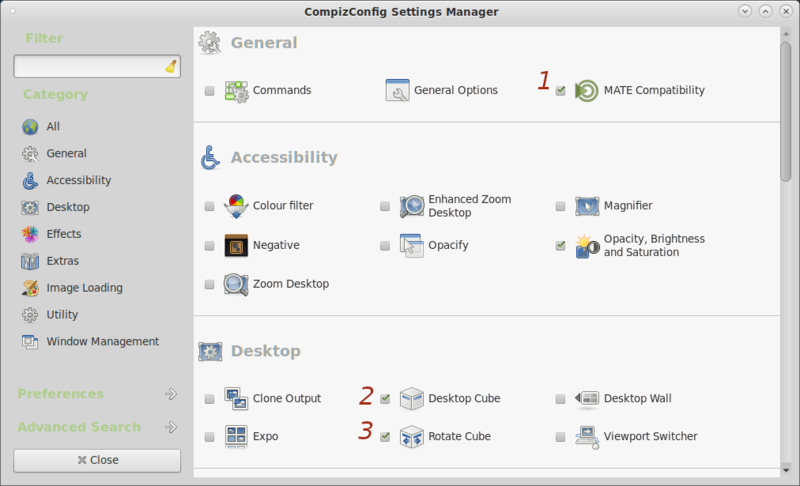Enable the Enhanced Zoom Desktop checkbox
The width and height of the screenshot is (800, 486).
pyautogui.click(x=385, y=207)
